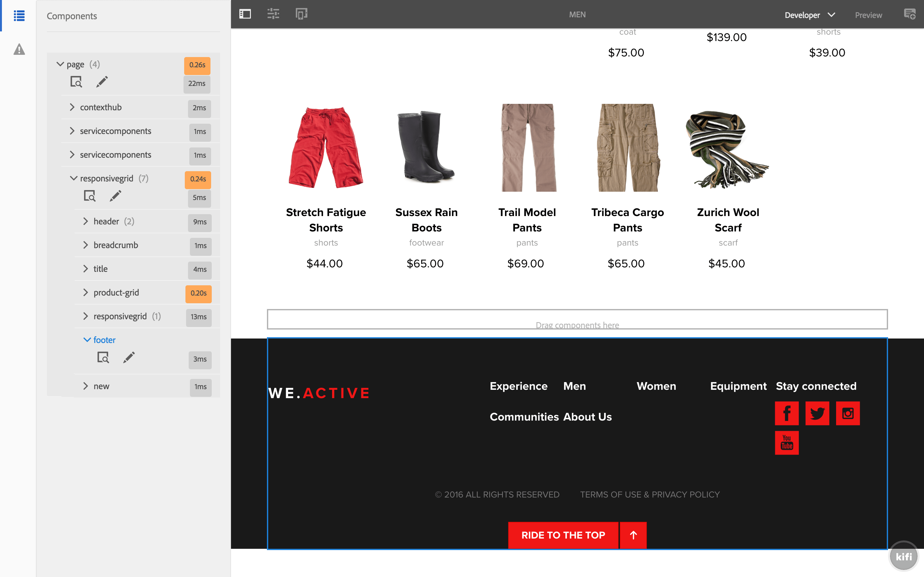Click the Facebook icon in footer

pos(787,413)
